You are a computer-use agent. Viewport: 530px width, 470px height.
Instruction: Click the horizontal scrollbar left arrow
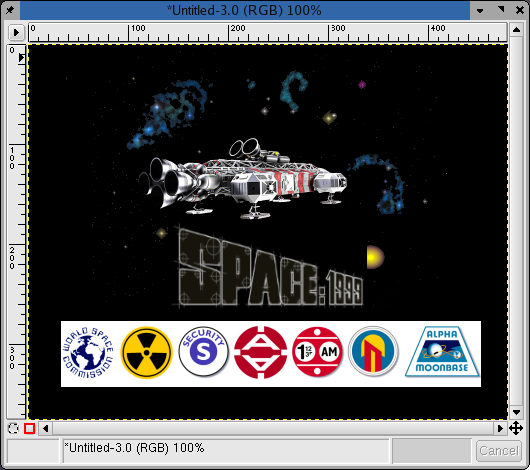coord(45,429)
